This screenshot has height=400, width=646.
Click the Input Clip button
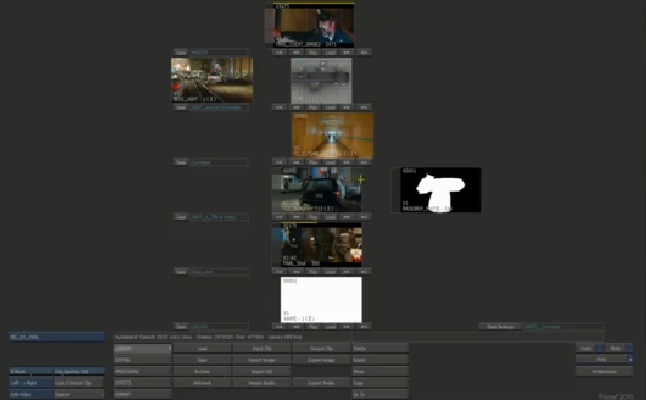(x=262, y=349)
